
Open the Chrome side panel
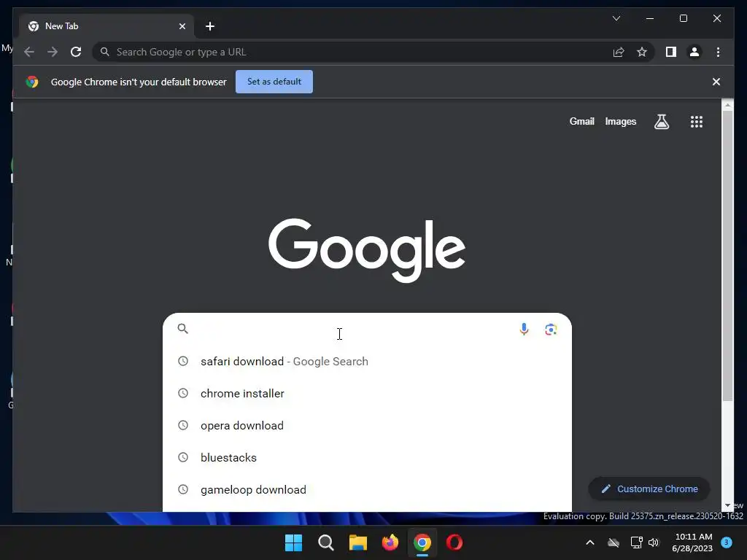671,52
